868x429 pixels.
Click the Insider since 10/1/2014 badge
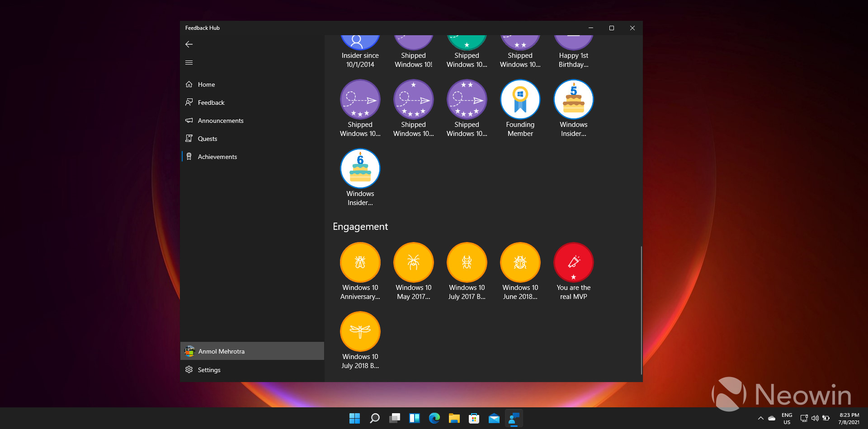pyautogui.click(x=360, y=51)
